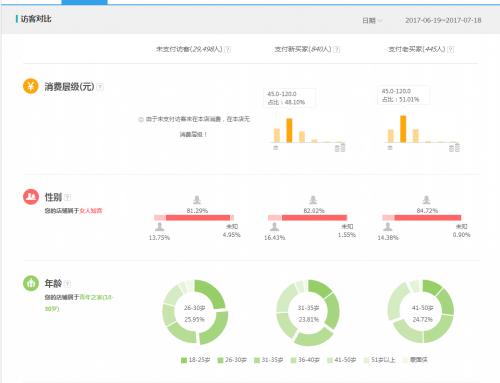Click the person icon above 14.38%
Viewport: 500px width, 383px height.
point(388,227)
